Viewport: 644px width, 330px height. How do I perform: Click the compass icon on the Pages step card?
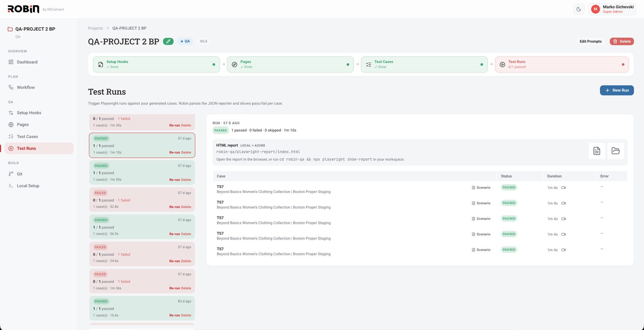235,64
